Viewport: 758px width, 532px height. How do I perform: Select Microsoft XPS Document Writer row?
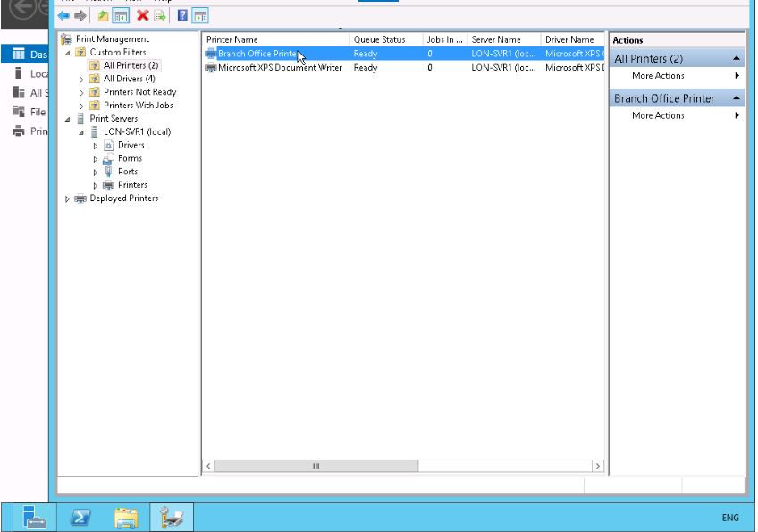tap(404, 68)
